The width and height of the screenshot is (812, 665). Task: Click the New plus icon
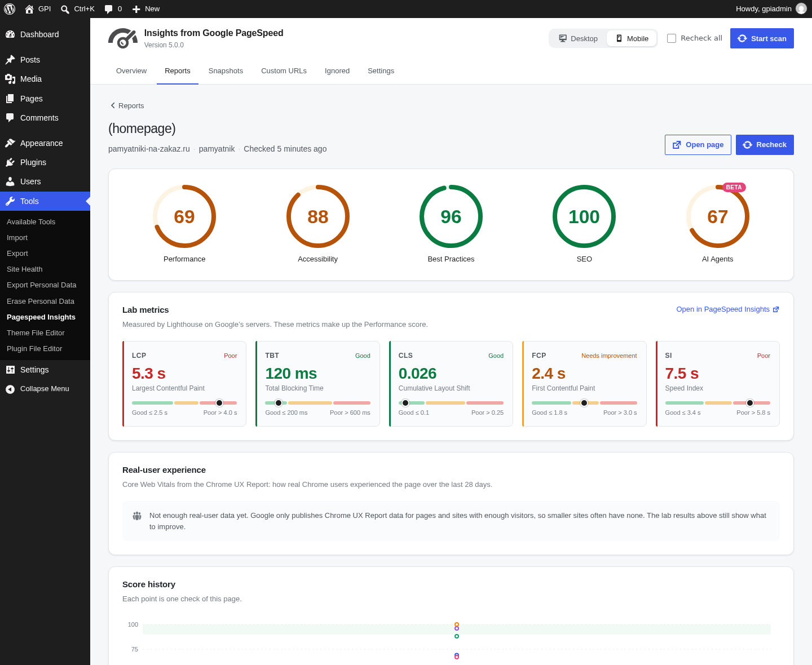tap(136, 9)
